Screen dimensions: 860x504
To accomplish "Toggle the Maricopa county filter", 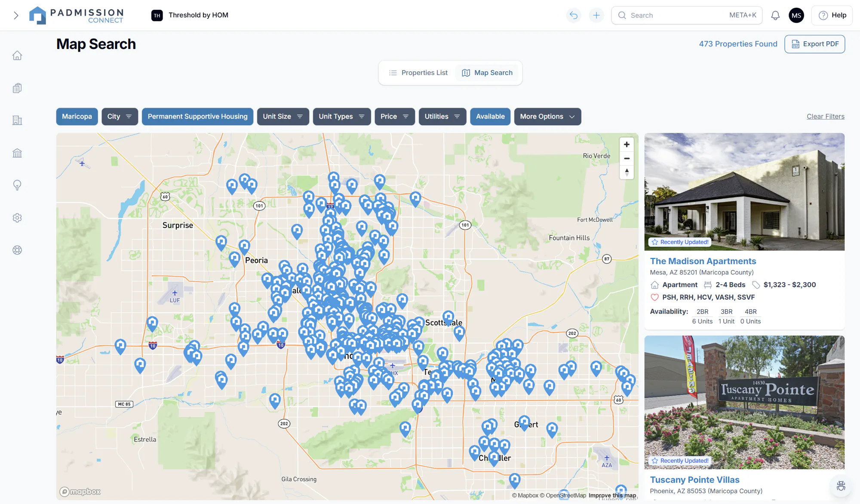I will [x=77, y=117].
